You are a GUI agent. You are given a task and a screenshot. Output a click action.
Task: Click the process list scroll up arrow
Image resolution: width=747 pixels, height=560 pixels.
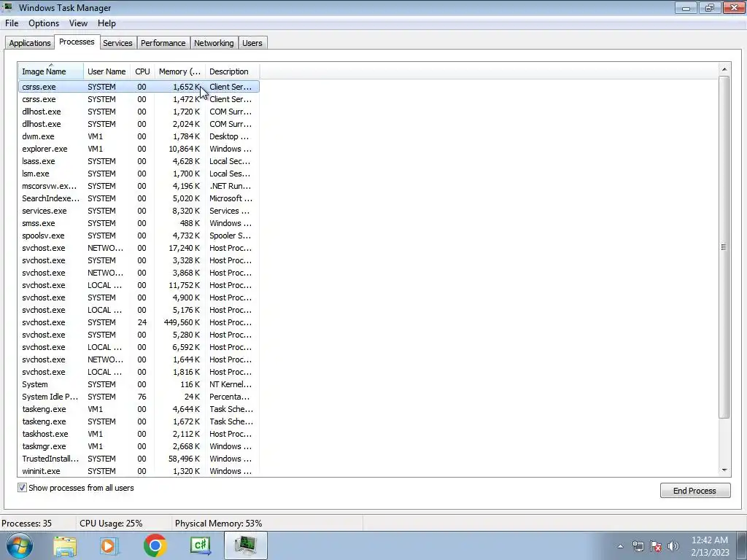[724, 69]
